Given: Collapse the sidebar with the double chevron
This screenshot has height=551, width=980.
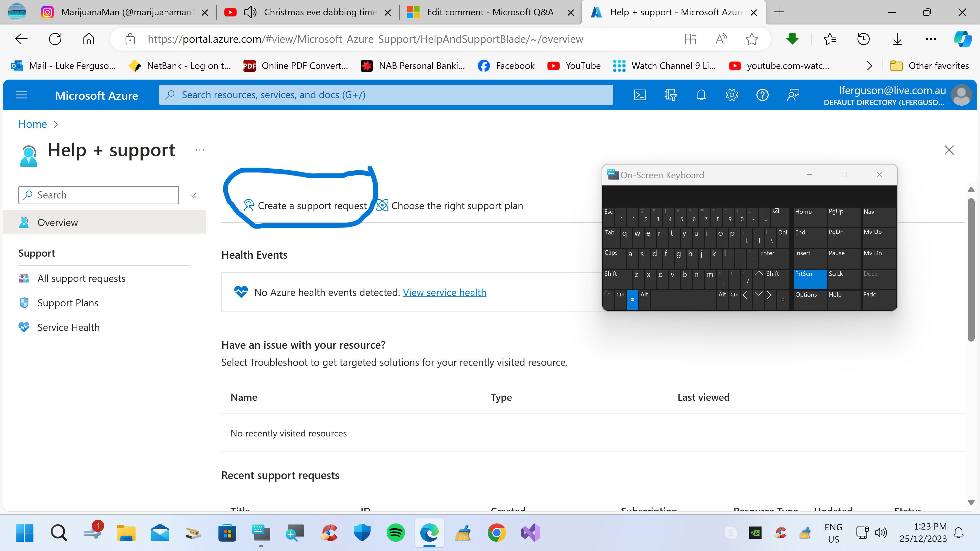Looking at the screenshot, I should coord(193,195).
